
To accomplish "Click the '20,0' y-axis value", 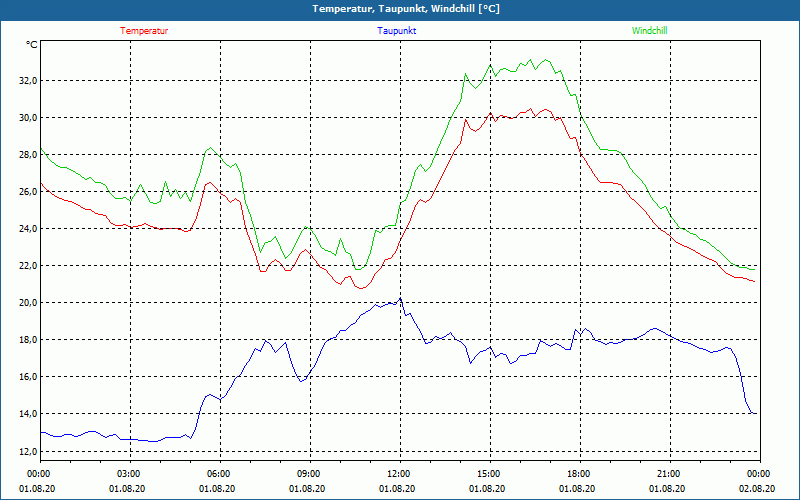I will [x=28, y=303].
